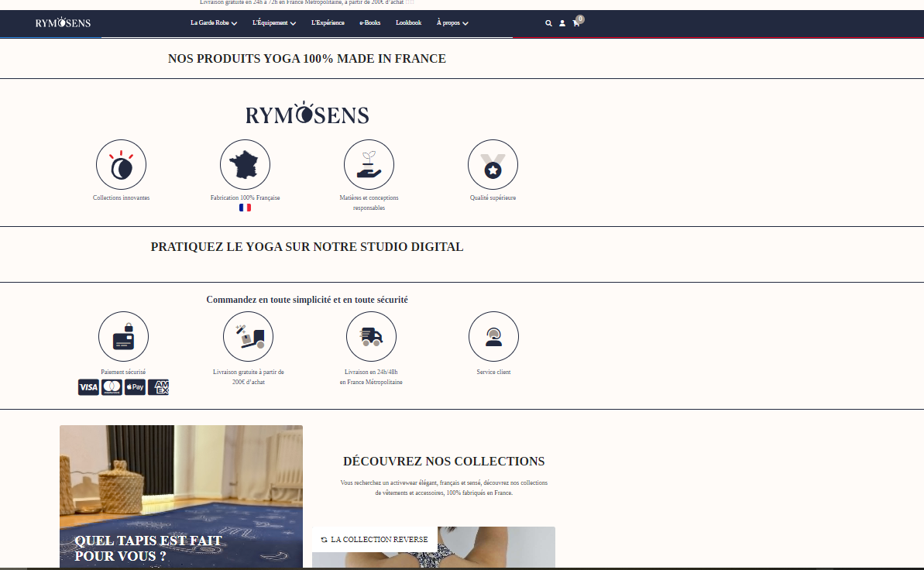Click the Collections innovantes caption
This screenshot has width=924, height=570.
tap(122, 198)
